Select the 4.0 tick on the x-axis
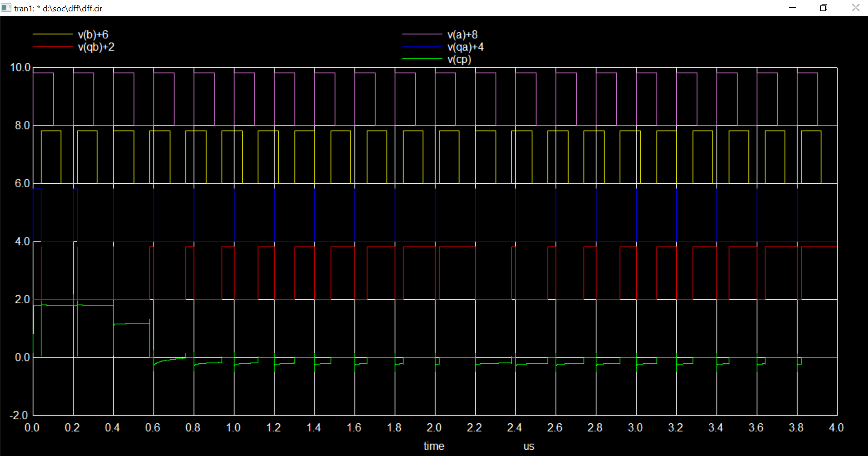 click(x=836, y=427)
